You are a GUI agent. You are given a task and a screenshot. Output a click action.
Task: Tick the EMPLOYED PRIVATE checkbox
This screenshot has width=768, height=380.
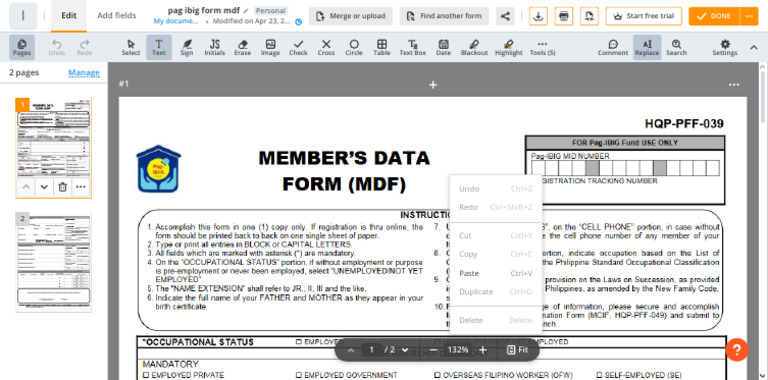(145, 375)
